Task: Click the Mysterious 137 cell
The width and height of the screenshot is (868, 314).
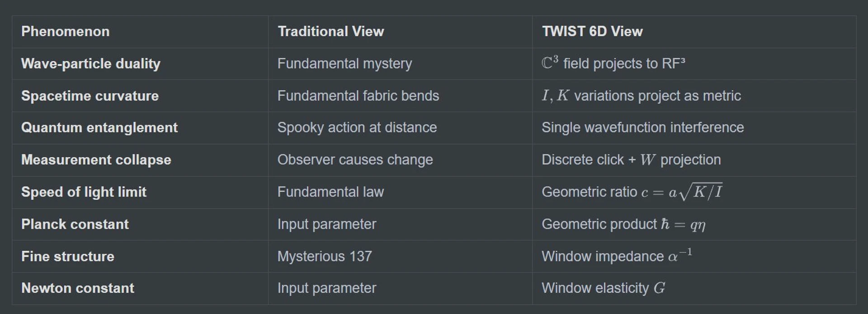Action: coord(325,256)
